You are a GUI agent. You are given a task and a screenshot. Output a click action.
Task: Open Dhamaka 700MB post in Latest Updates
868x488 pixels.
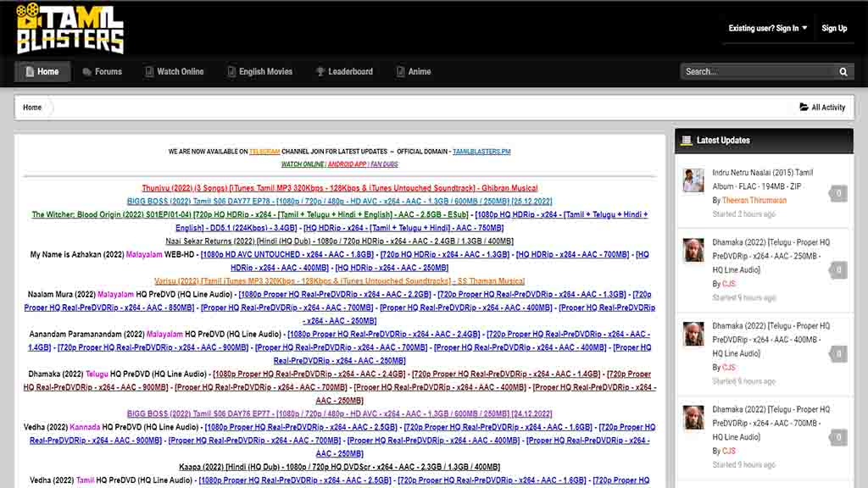771,424
